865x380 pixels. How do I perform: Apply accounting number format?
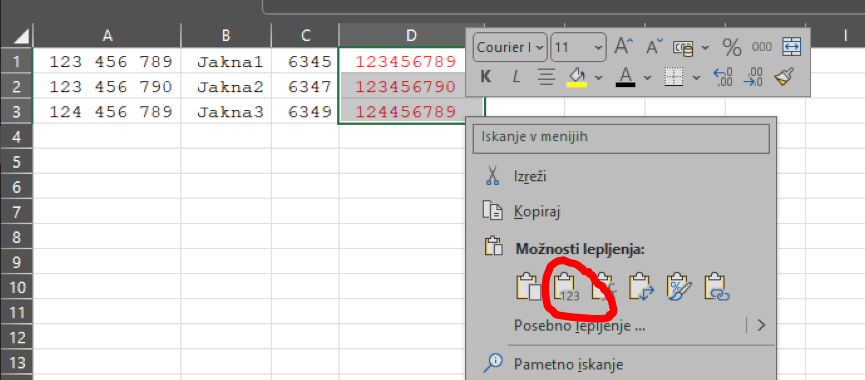point(683,48)
